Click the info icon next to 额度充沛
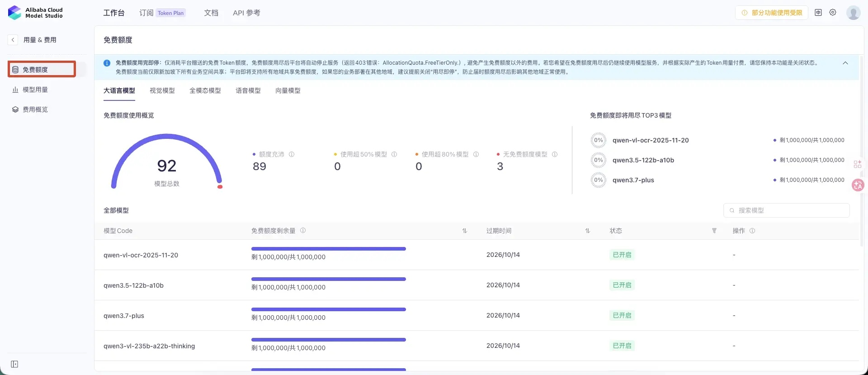Screen dimensions: 868x375 tap(292, 154)
